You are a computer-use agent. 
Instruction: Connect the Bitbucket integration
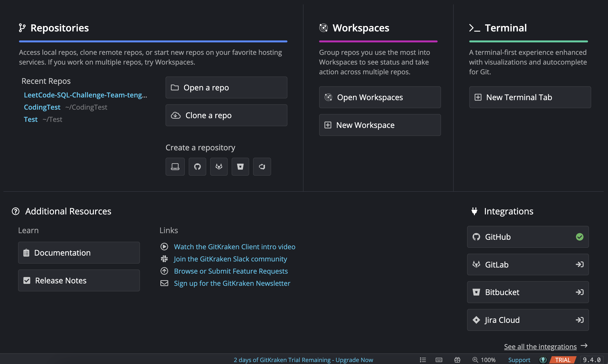pos(528,292)
